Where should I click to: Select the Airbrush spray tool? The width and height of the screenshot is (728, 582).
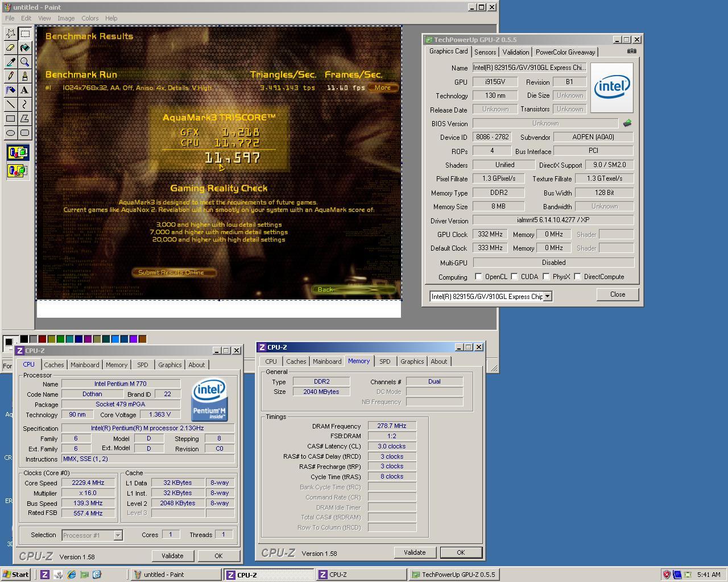(x=11, y=90)
